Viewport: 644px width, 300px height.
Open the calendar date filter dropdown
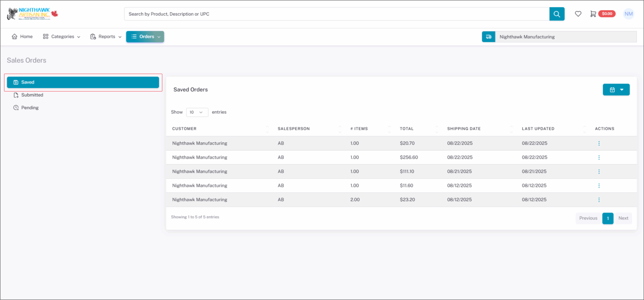pyautogui.click(x=616, y=90)
